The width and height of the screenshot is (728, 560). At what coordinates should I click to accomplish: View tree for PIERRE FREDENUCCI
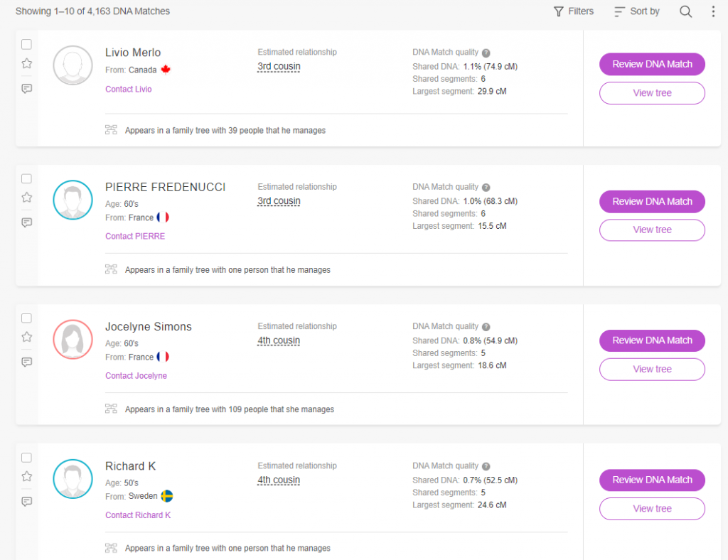click(652, 230)
